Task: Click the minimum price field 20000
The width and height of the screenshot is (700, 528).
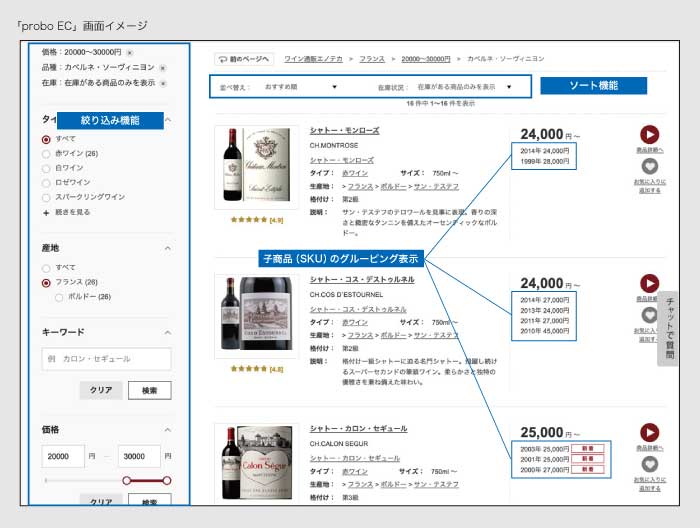Action: [x=63, y=456]
